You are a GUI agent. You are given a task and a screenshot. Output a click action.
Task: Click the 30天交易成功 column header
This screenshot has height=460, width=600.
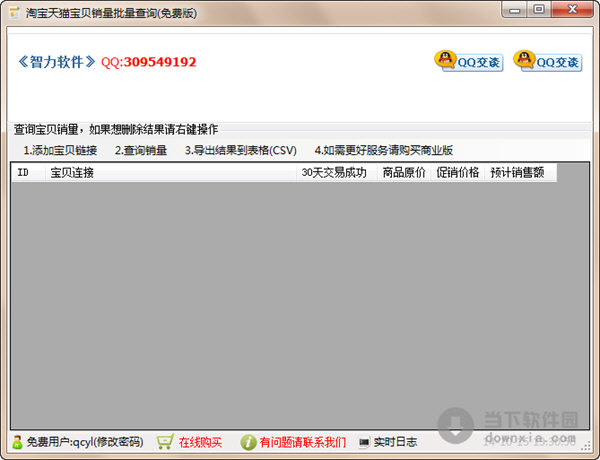[337, 173]
